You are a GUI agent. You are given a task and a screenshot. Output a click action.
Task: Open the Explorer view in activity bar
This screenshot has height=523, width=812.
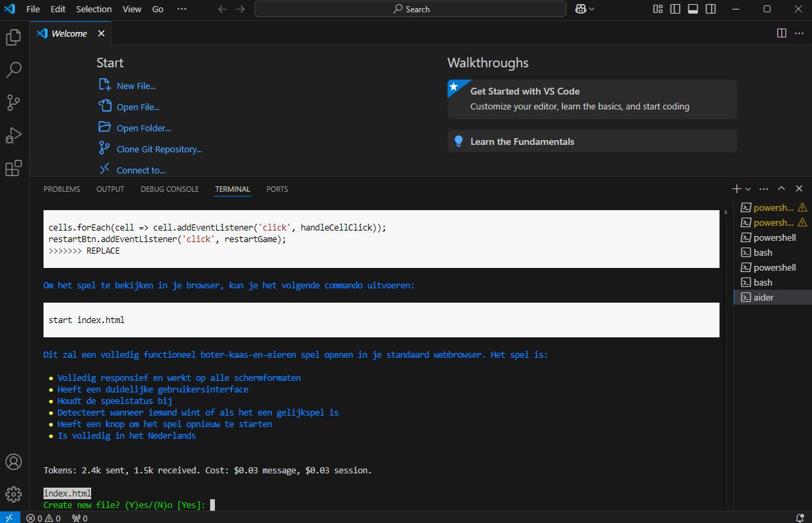[x=14, y=37]
